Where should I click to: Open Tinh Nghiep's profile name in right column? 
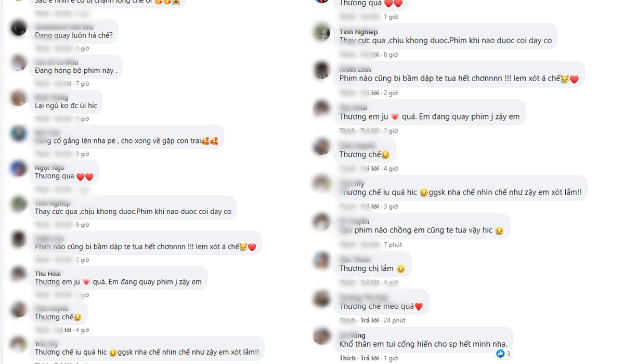pos(358,32)
